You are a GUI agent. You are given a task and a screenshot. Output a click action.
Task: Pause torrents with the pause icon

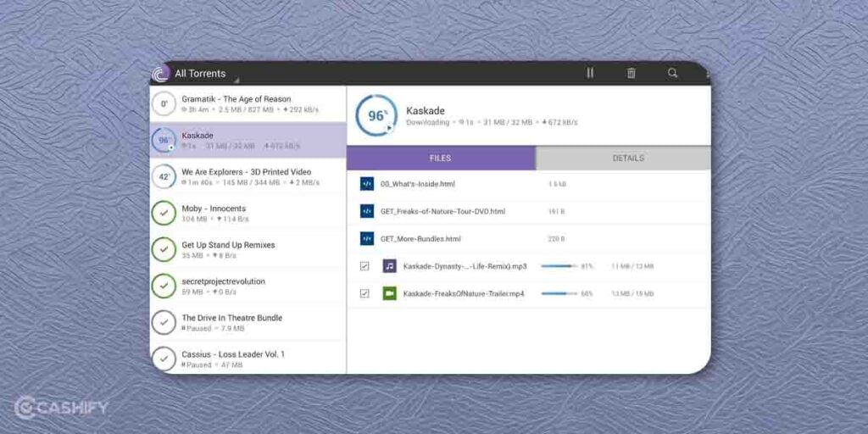590,73
